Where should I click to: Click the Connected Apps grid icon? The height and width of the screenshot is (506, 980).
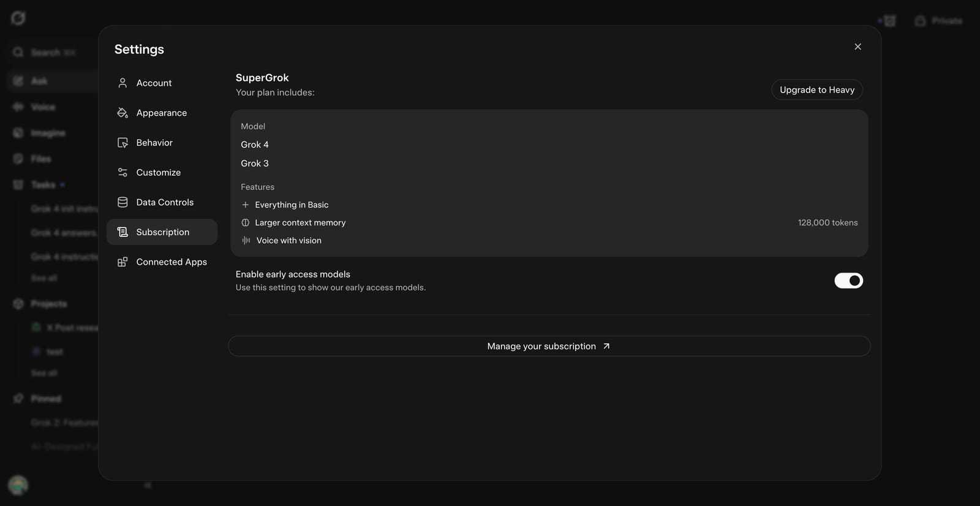(123, 262)
